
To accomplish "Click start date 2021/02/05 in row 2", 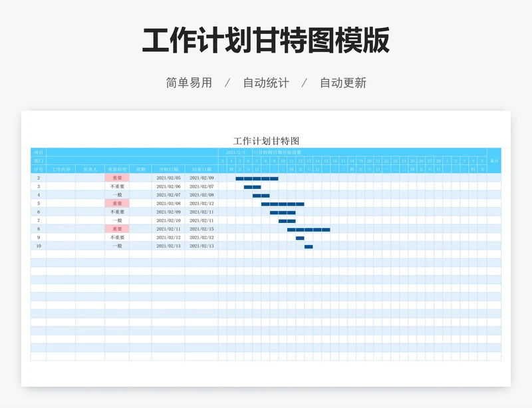I will [168, 178].
